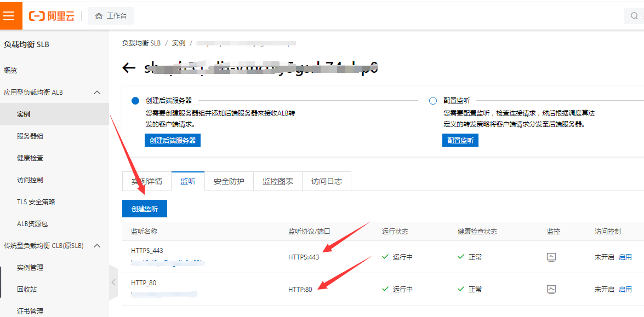
Task: Switch to the 访问日志 tab
Action: pos(327,181)
